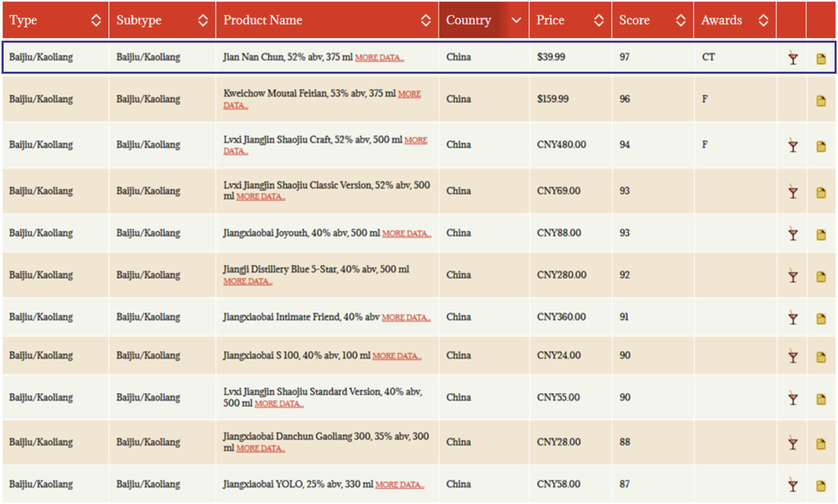Click note icon for Danchun Gaoliang 300 row

(x=821, y=444)
